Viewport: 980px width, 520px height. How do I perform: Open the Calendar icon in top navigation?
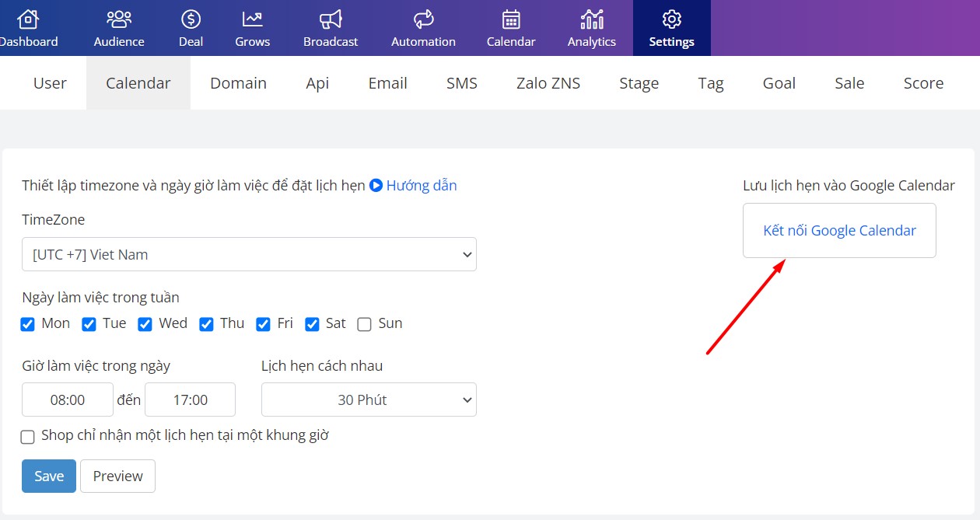(511, 19)
